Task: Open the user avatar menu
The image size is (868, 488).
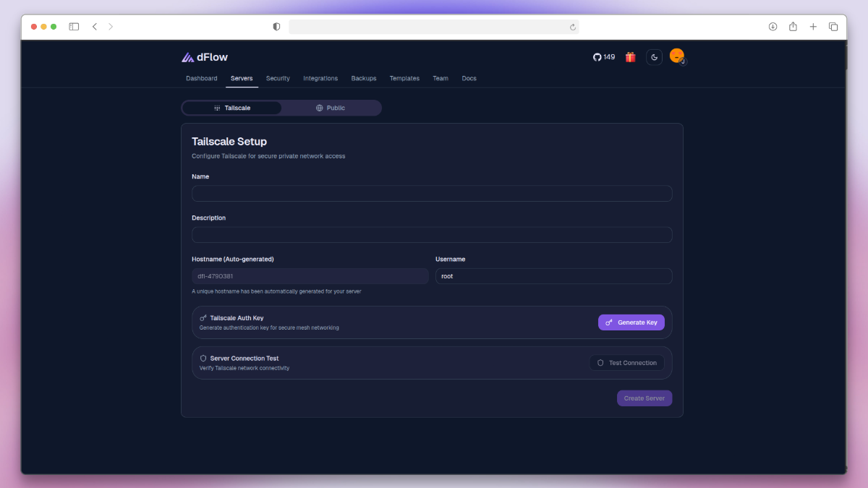Action: [677, 56]
